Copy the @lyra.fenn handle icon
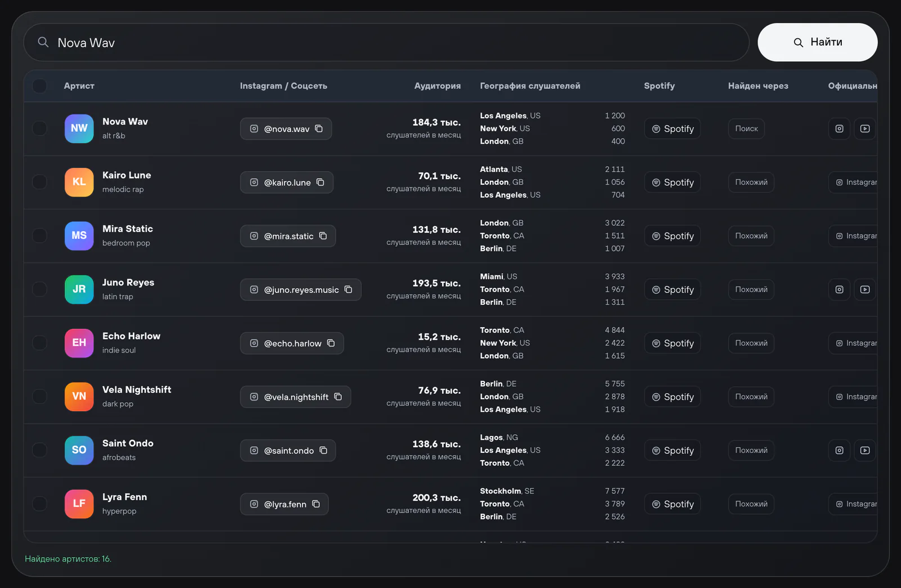901x588 pixels. (316, 504)
